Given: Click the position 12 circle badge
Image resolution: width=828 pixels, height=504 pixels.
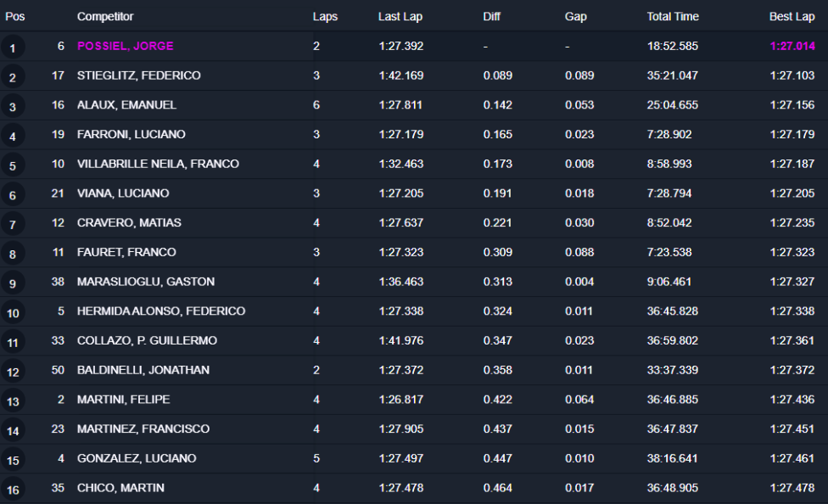Looking at the screenshot, I should (x=13, y=372).
